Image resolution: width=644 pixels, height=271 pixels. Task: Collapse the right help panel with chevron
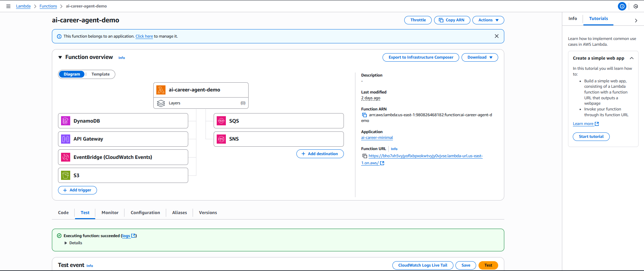point(636,20)
